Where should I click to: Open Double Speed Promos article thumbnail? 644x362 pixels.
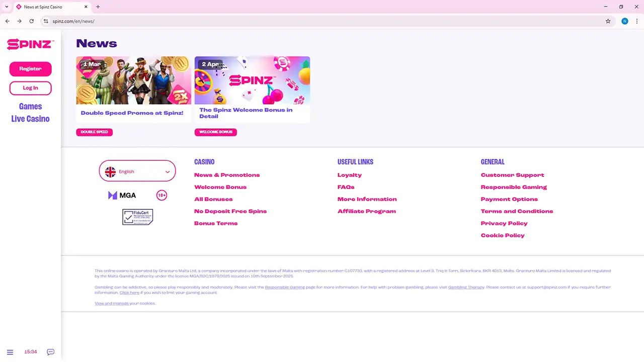coord(133,80)
